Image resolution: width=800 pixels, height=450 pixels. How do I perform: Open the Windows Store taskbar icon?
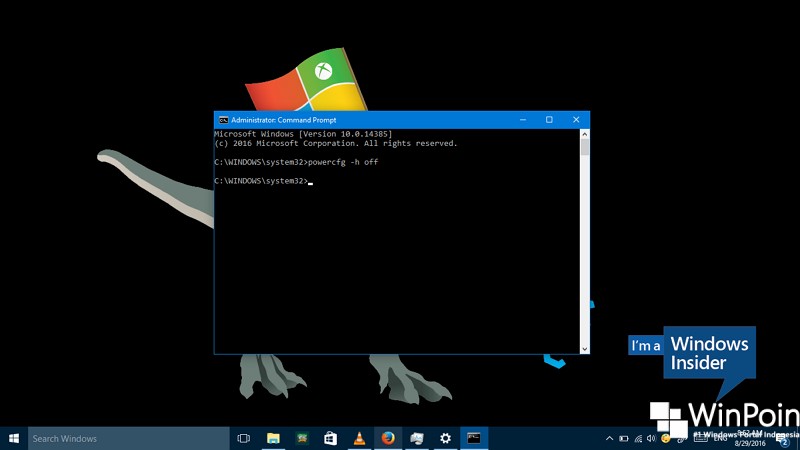tap(331, 438)
